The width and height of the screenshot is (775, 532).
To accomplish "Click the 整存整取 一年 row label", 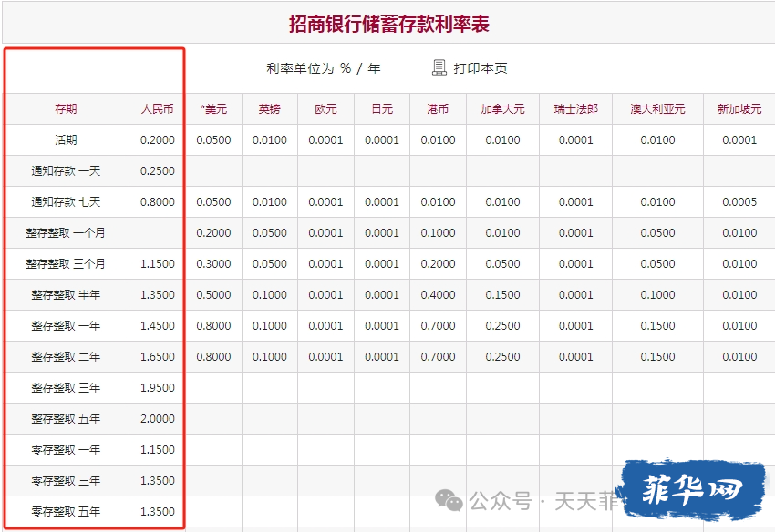I will point(66,326).
